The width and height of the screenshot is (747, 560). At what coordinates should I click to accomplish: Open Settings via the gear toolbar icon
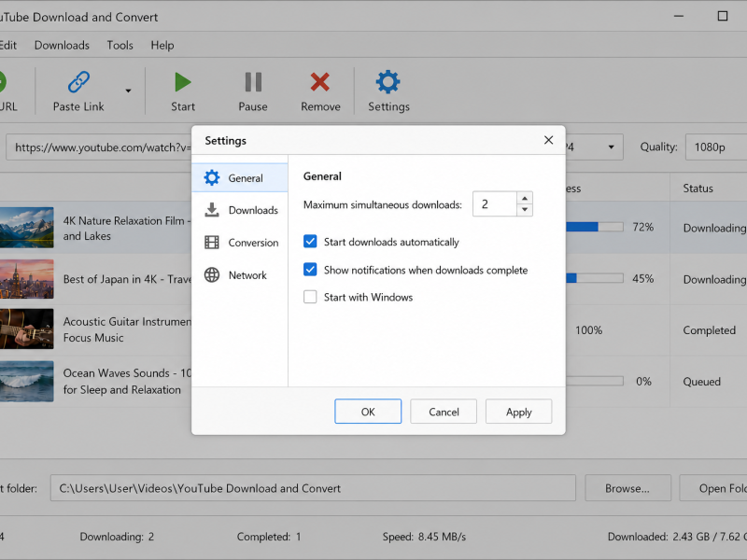pyautogui.click(x=388, y=82)
